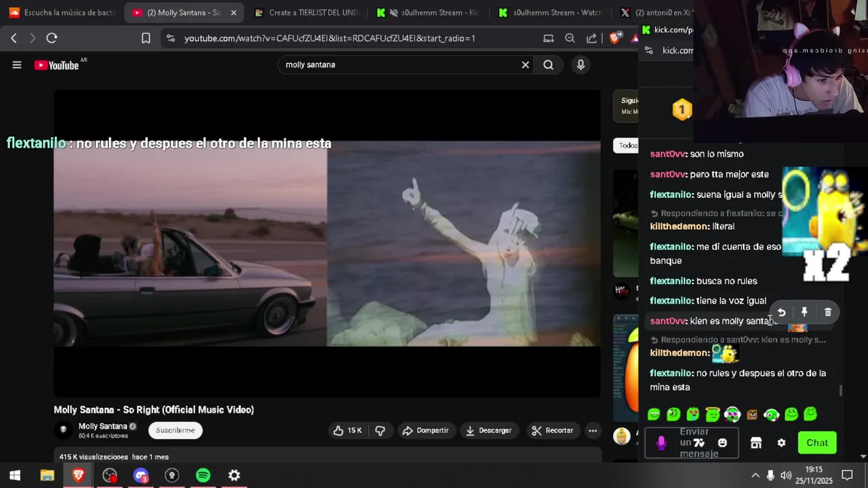
Task: Select the Todos filter chip
Action: 627,145
